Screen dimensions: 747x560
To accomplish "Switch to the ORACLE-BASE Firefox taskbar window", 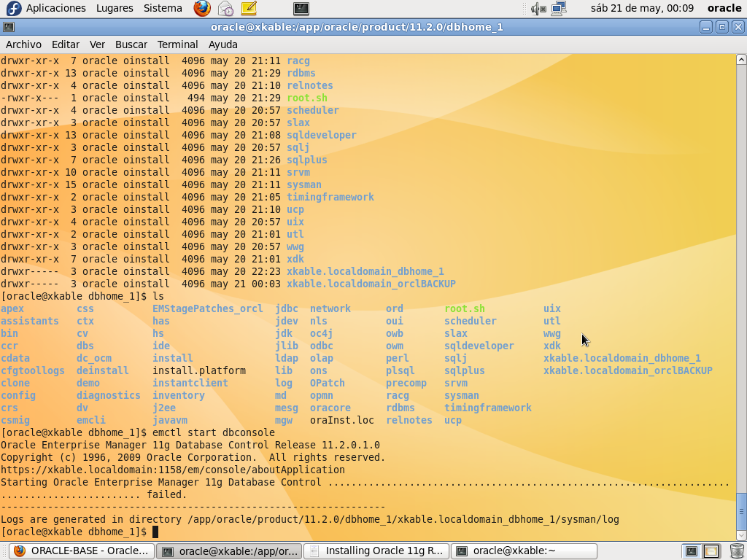I will [82, 551].
